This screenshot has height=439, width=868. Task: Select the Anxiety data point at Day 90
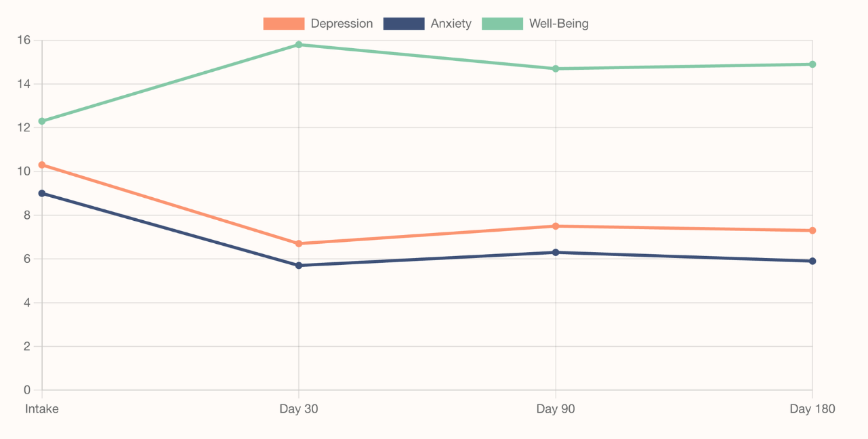(x=556, y=252)
